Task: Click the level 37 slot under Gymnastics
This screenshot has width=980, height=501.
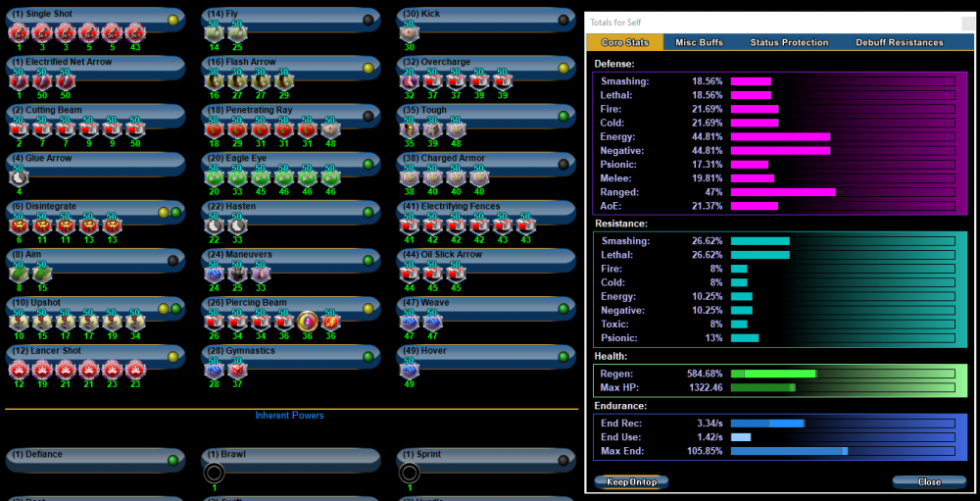Action: click(x=237, y=370)
